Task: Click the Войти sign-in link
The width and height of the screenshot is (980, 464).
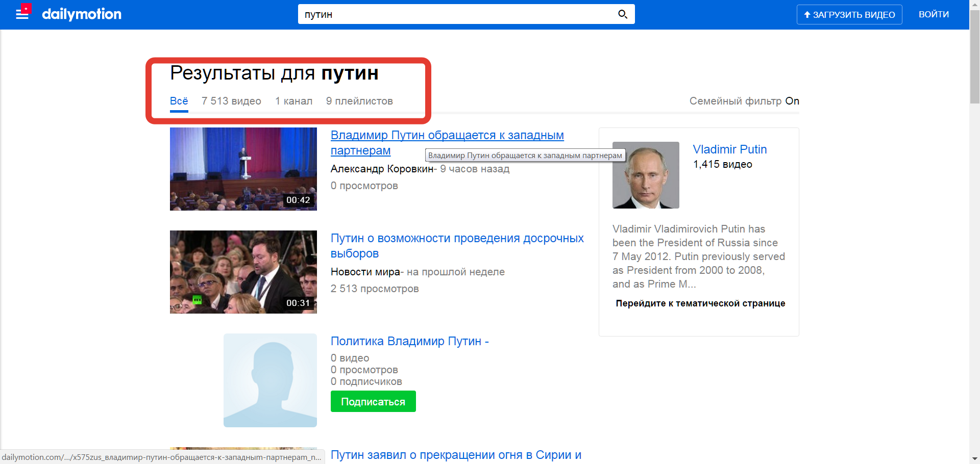Action: click(x=934, y=15)
